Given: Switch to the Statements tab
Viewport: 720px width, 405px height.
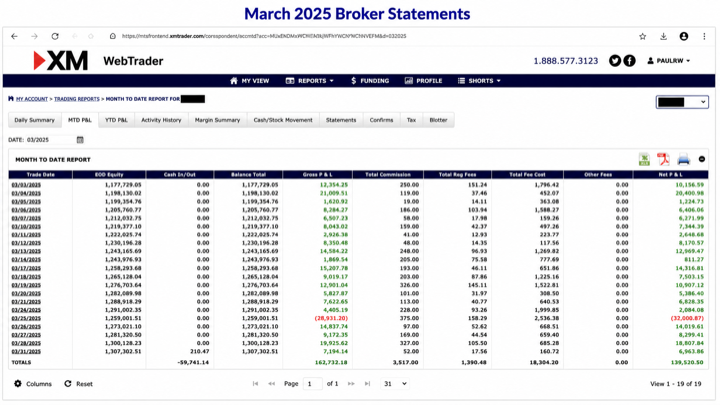Looking at the screenshot, I should pos(341,120).
